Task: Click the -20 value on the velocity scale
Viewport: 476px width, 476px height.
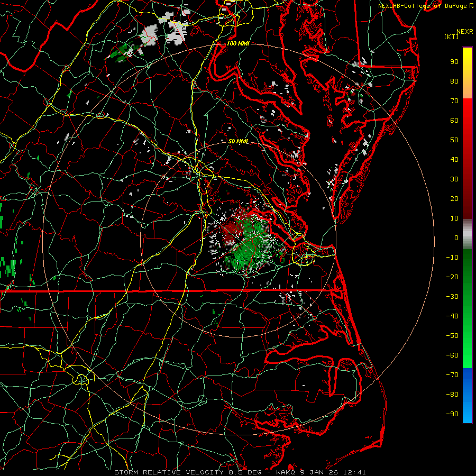Action: [x=452, y=277]
